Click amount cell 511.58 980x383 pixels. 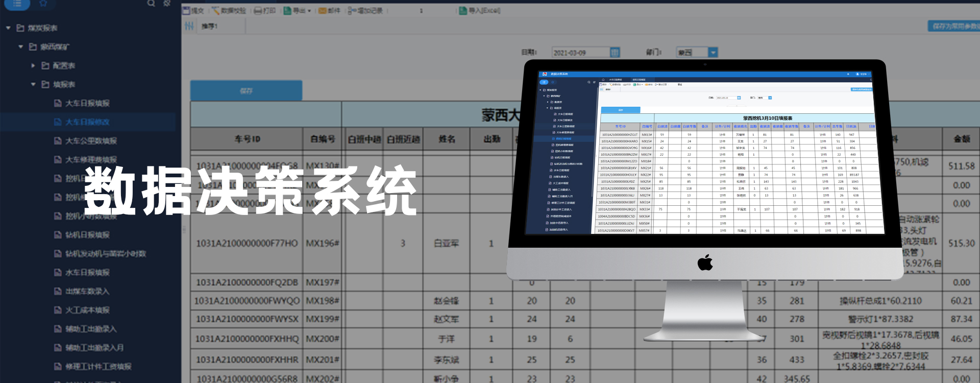click(x=962, y=166)
